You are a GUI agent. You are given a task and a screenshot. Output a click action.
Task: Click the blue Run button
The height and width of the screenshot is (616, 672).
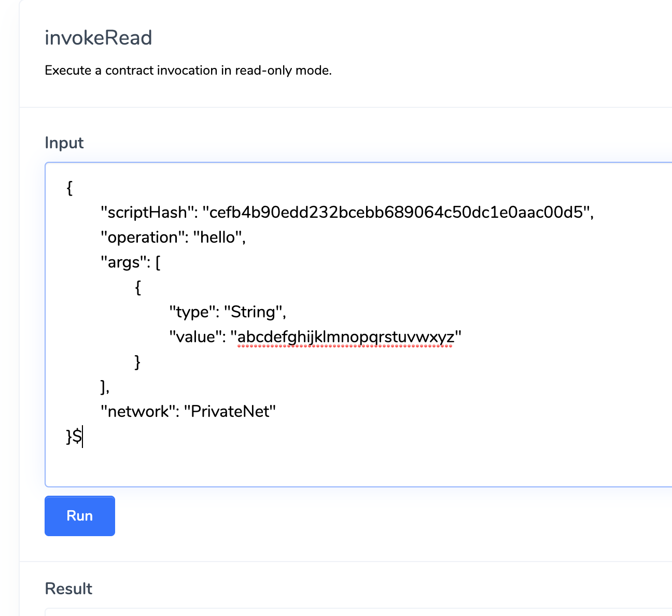click(79, 516)
